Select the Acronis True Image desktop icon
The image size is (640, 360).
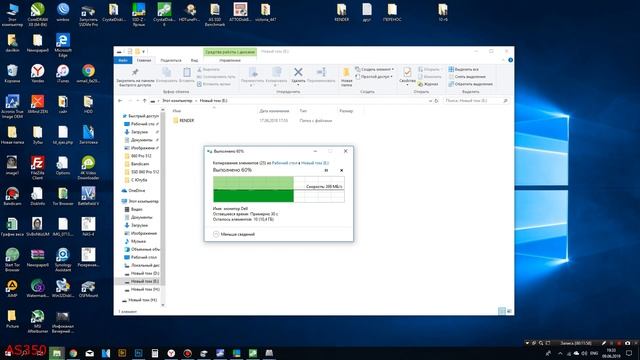(12, 106)
